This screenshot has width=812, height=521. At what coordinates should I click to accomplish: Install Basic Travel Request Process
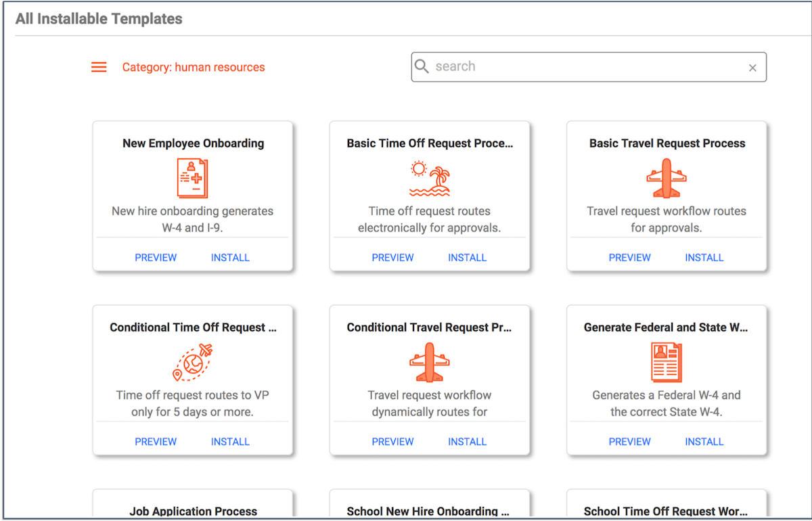[704, 258]
